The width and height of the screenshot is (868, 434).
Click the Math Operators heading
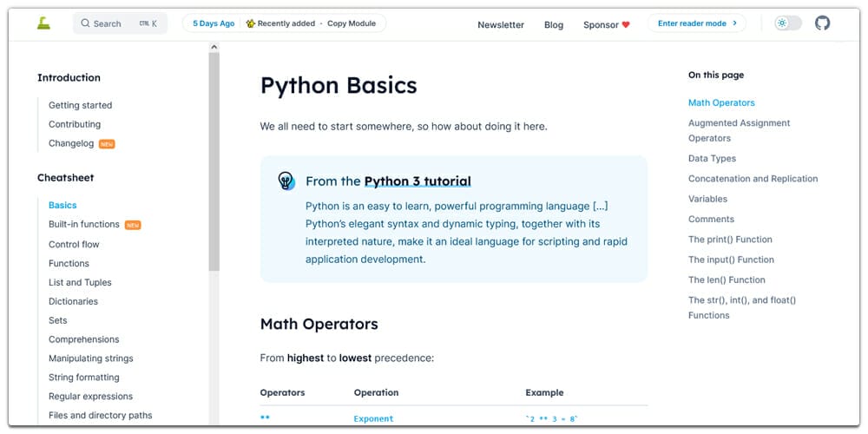pos(319,324)
